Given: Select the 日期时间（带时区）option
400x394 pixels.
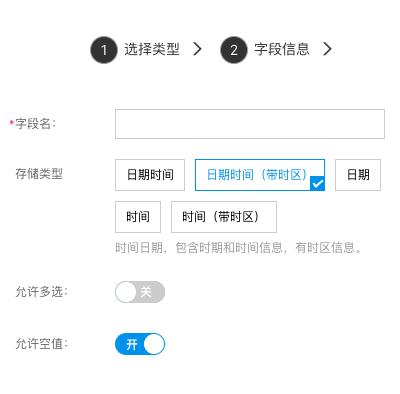Looking at the screenshot, I should [x=260, y=175].
